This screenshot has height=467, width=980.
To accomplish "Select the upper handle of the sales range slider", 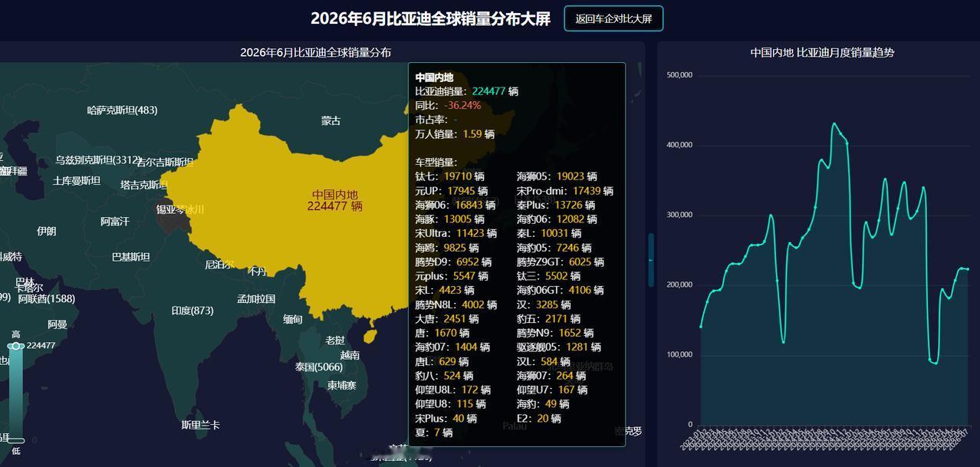I will (15, 347).
